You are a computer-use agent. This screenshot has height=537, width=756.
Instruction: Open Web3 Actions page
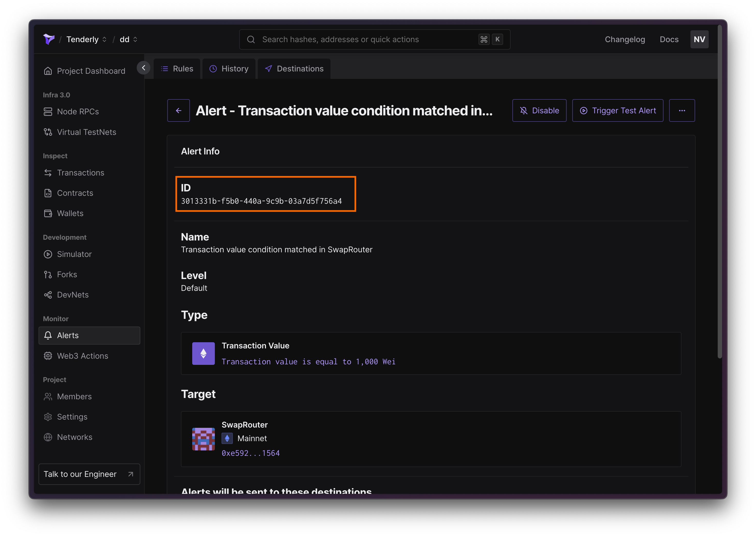click(83, 356)
